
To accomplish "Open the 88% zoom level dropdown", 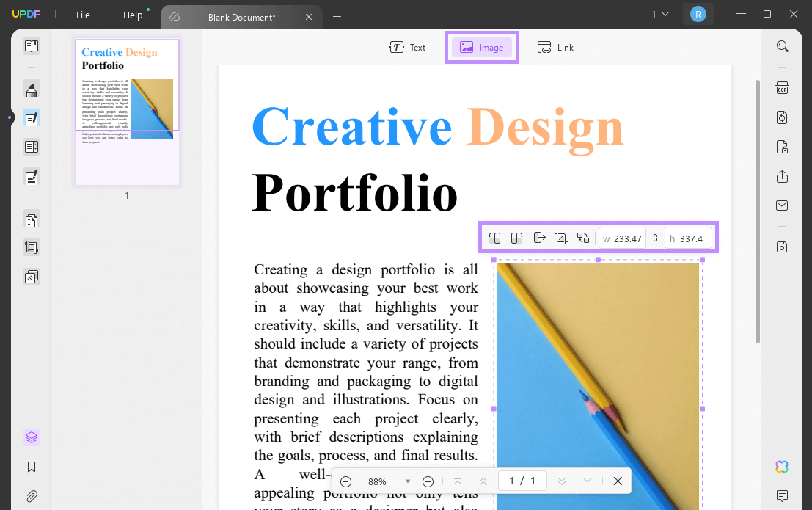I will 408,481.
